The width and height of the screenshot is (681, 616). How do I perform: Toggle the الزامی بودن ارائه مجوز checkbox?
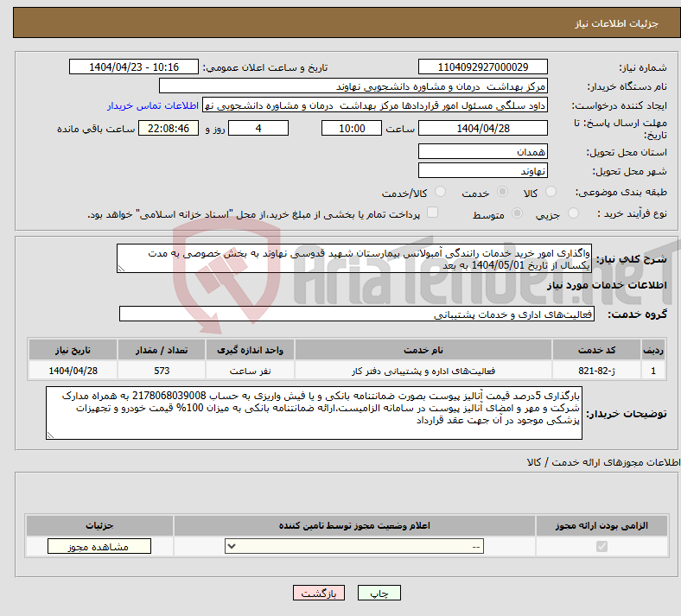coord(602,546)
